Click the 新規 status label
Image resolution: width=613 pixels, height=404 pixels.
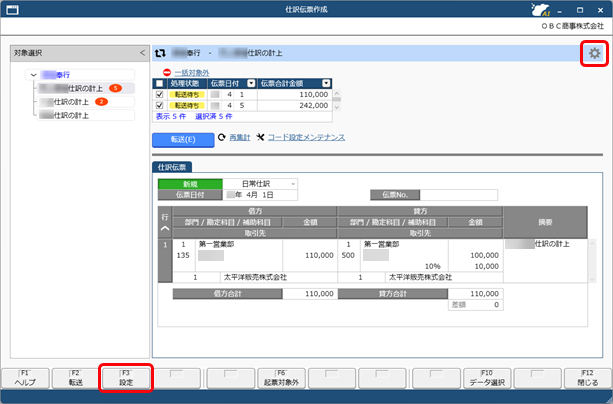(190, 184)
